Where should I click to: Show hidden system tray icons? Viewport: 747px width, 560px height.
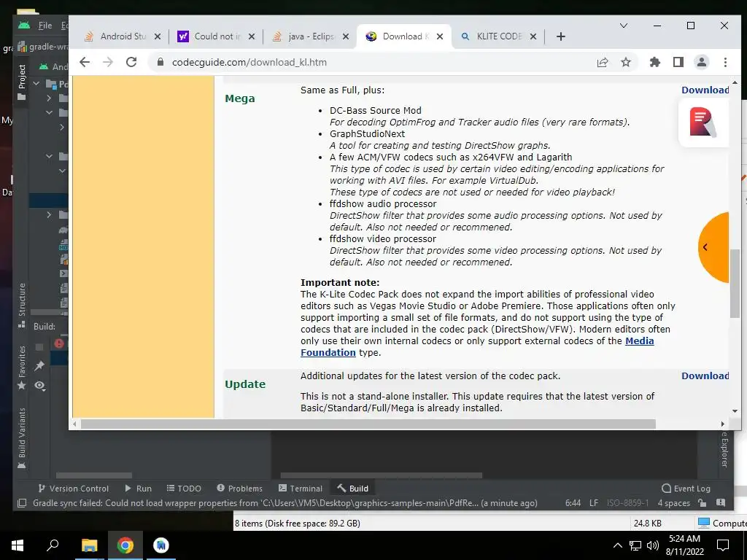tap(617, 545)
